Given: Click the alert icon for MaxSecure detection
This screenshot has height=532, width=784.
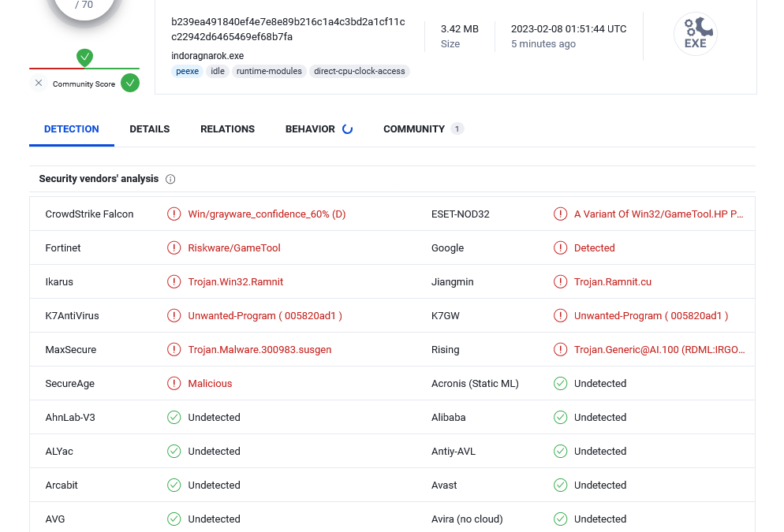Looking at the screenshot, I should coord(174,350).
